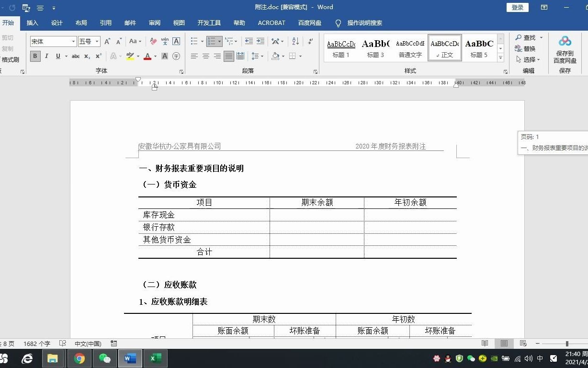Open the 拼音指南 (phonetic guide) tool
The width and height of the screenshot is (588, 368).
point(164,42)
